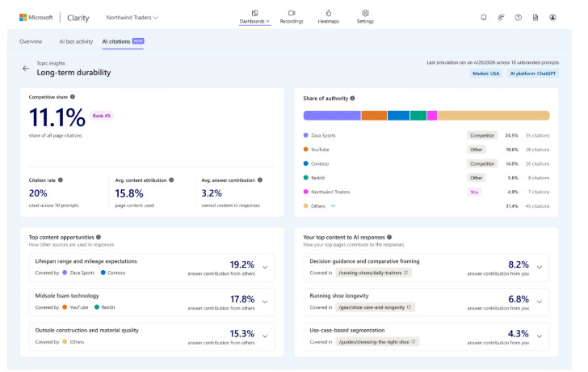The image size is (588, 372).
Task: Click the purple Zava Sports bar segment
Action: click(331, 116)
